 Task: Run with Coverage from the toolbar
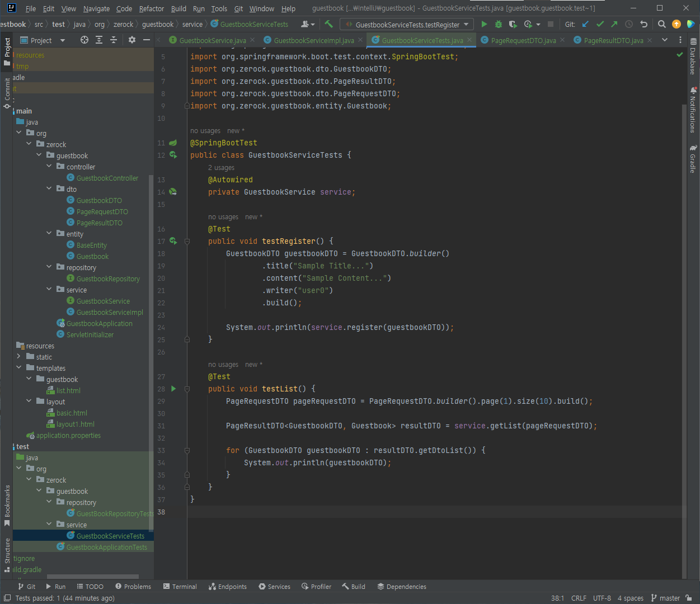tap(513, 24)
